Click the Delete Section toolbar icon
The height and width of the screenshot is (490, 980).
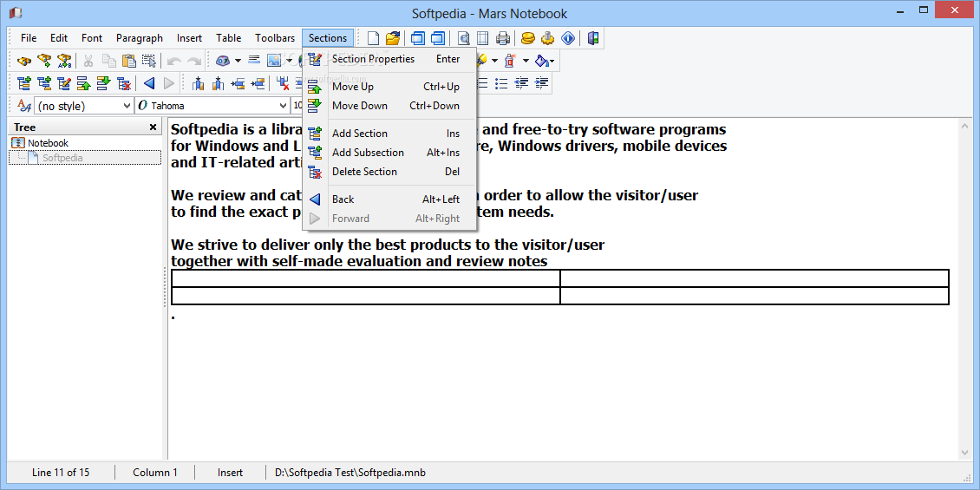[x=124, y=83]
